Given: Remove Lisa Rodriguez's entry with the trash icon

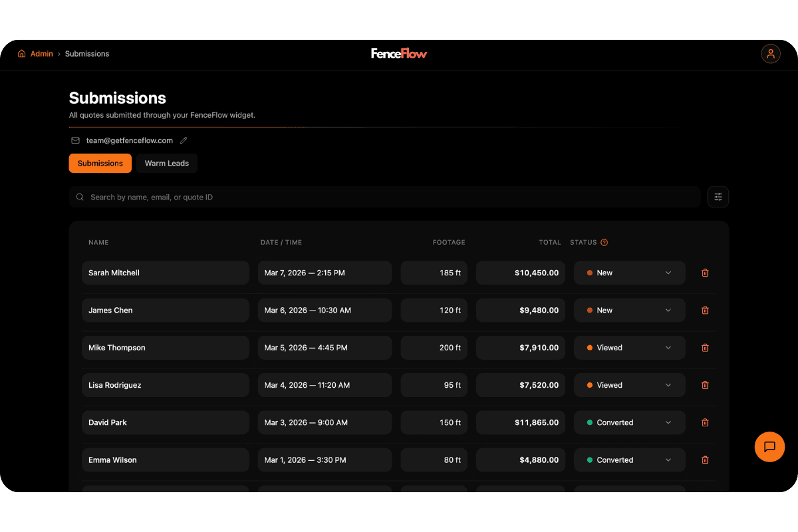Looking at the screenshot, I should 705,385.
